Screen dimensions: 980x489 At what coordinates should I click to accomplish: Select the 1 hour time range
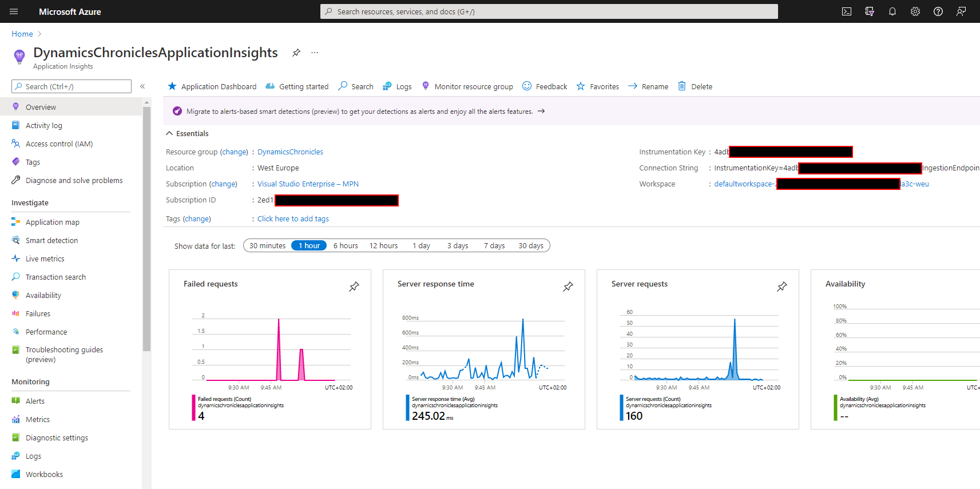[309, 245]
